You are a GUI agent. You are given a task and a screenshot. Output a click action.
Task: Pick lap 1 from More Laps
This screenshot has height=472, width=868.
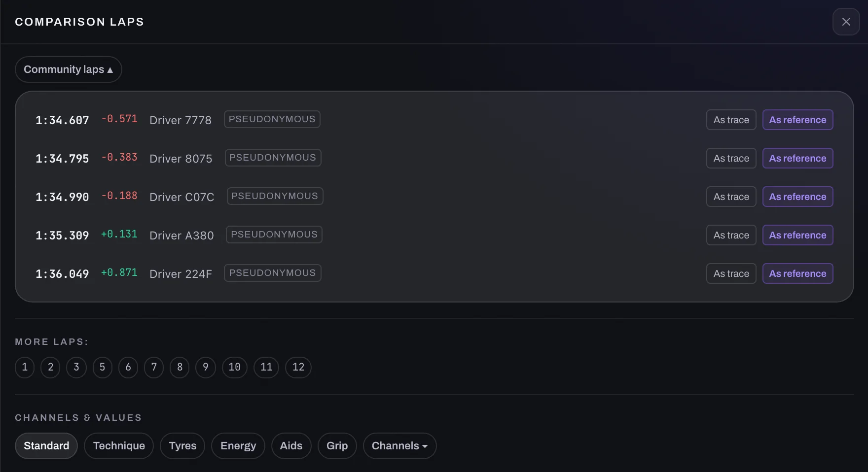point(25,367)
